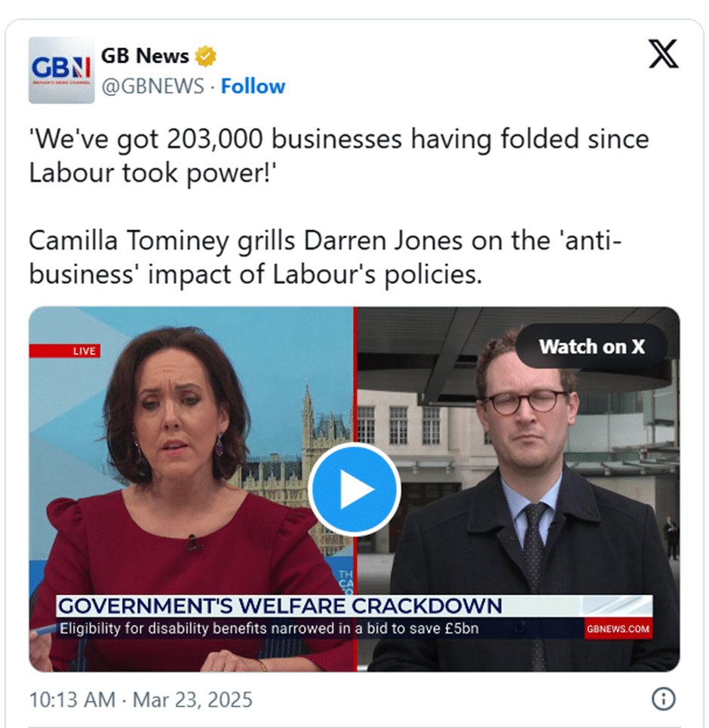The height and width of the screenshot is (728, 709).
Task: Click the disability benefits ticker text
Action: 269,628
